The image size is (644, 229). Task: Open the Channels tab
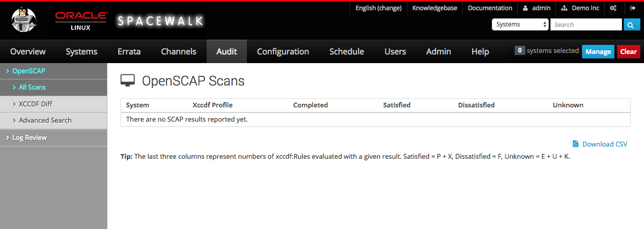click(x=179, y=51)
